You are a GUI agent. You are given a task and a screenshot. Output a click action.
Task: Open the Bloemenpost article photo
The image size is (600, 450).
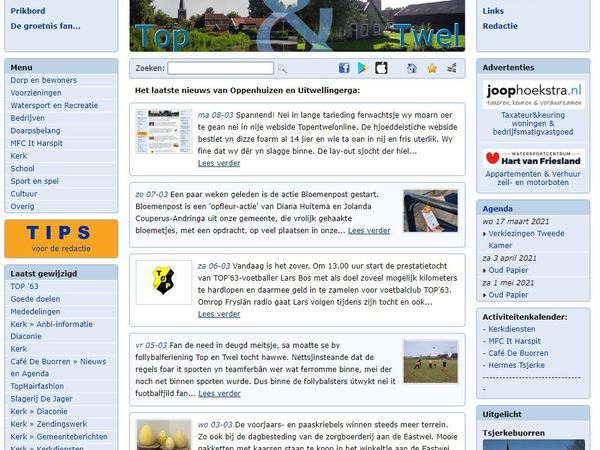point(430,211)
